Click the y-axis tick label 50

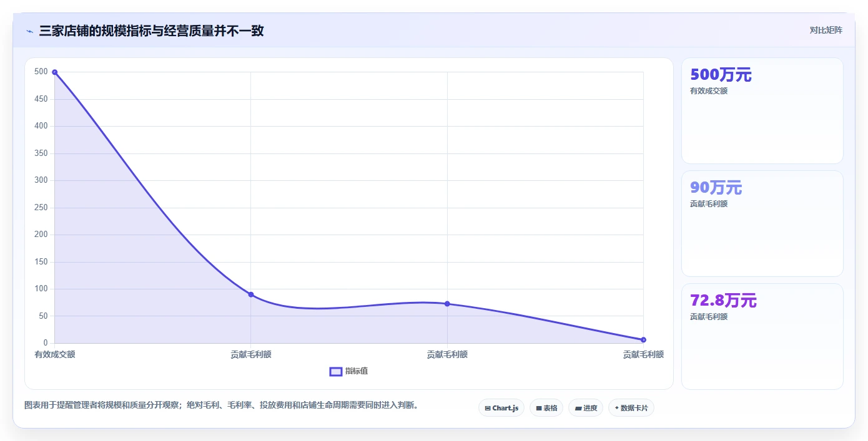pyautogui.click(x=43, y=316)
